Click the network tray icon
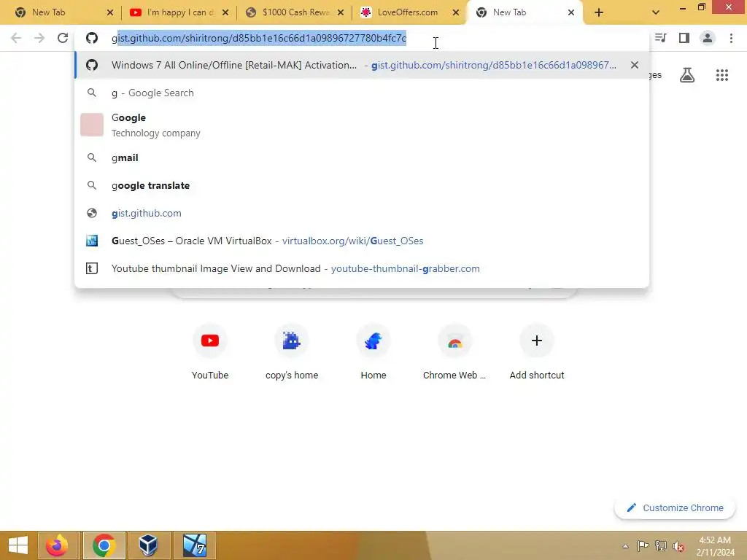 point(661,545)
